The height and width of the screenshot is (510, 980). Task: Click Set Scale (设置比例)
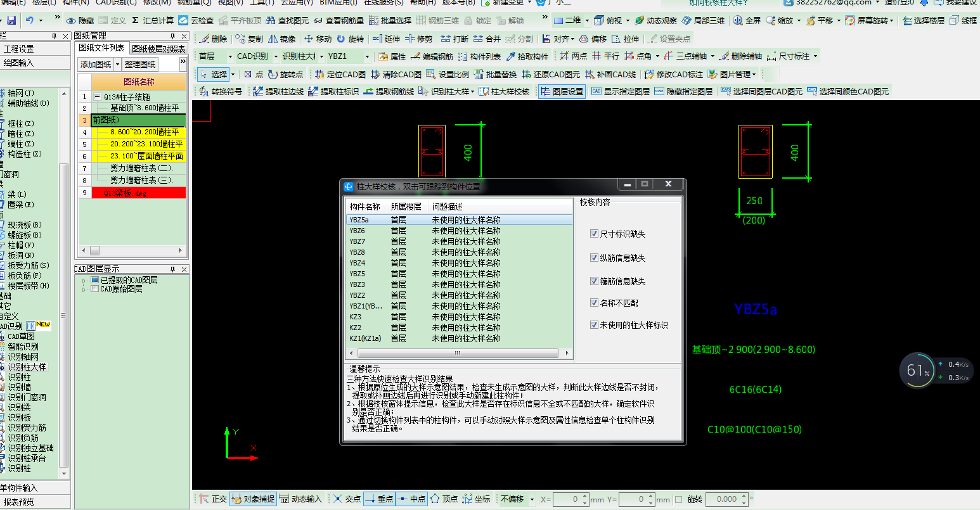click(x=448, y=74)
